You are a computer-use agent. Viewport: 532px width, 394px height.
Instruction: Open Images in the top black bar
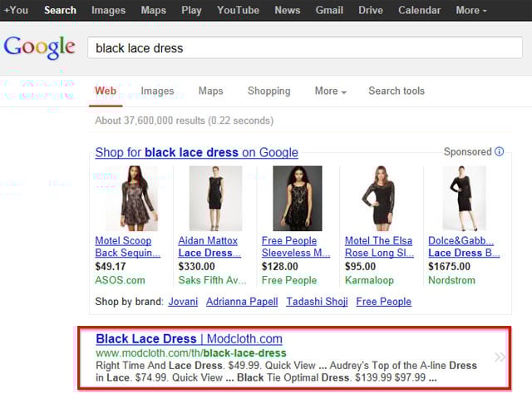click(108, 10)
